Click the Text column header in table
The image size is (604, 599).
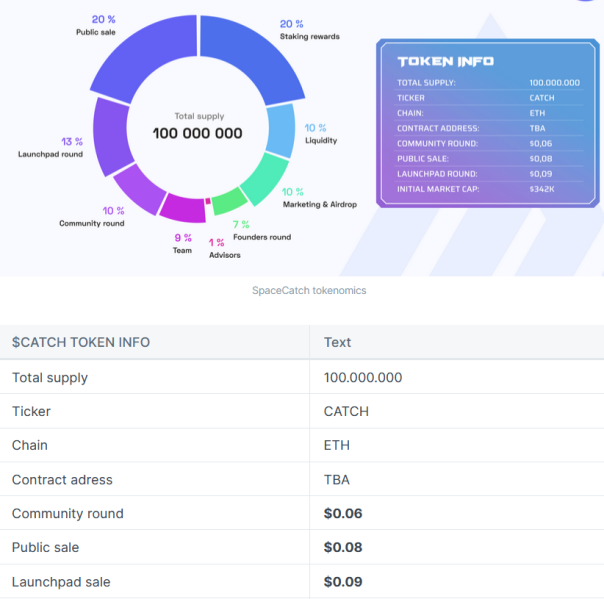338,342
